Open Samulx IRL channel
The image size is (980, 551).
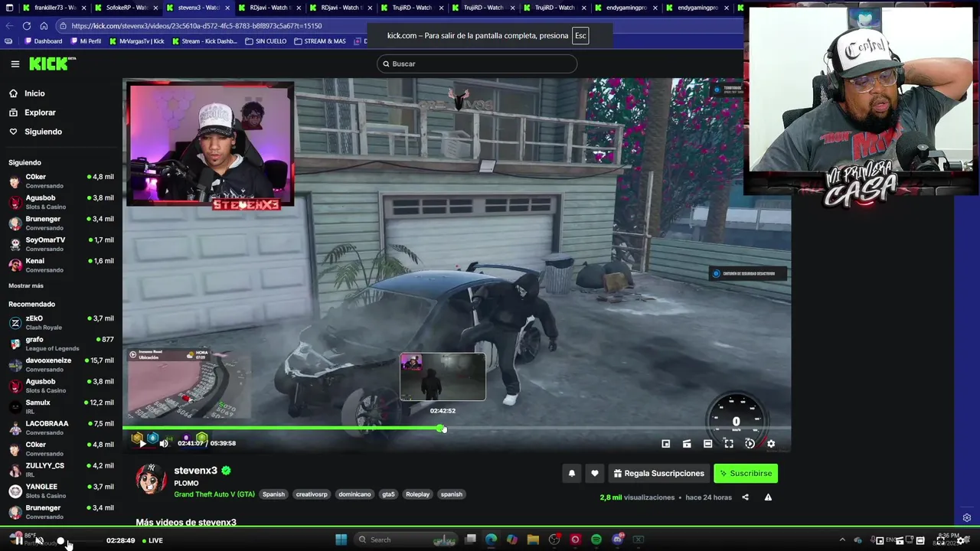tap(61, 406)
